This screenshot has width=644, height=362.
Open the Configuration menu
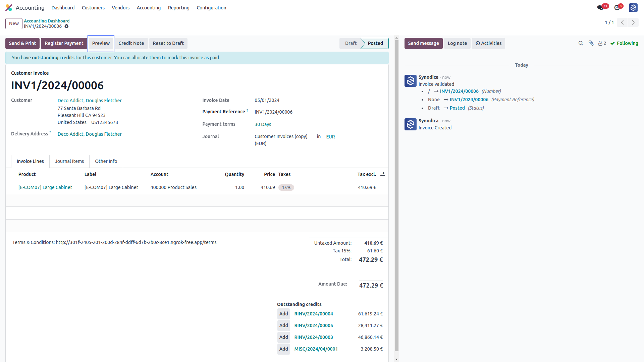(x=211, y=8)
